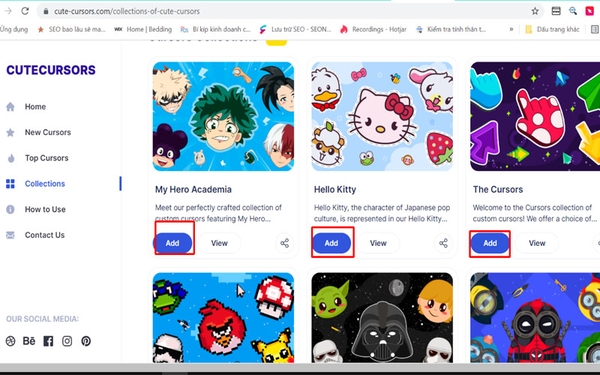Image resolution: width=600 pixels, height=375 pixels.
Task: Click the red cursor extension icon
Action: coord(590,11)
